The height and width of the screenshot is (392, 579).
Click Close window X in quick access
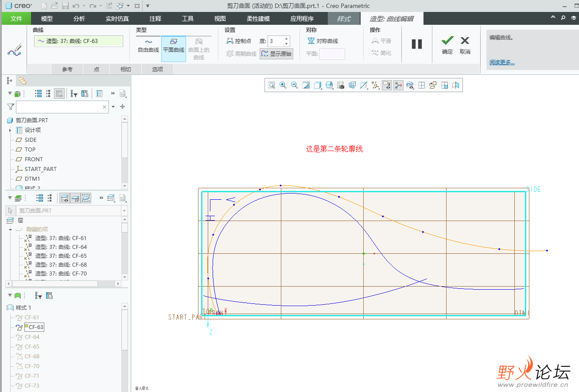tap(137, 6)
